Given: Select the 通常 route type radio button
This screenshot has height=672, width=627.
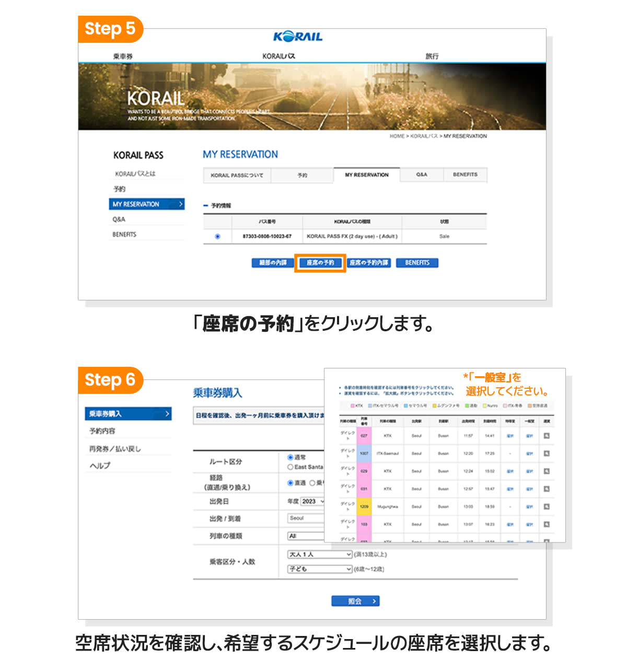Looking at the screenshot, I should (291, 457).
